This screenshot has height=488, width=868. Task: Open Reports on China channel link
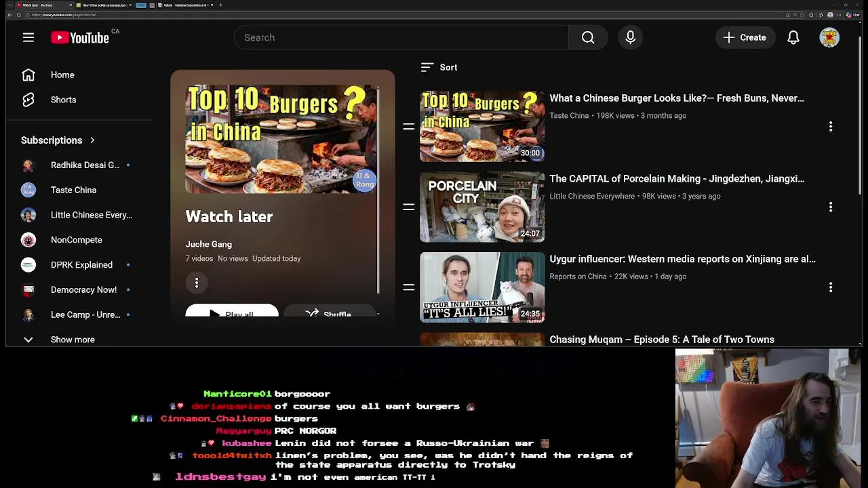coord(578,277)
